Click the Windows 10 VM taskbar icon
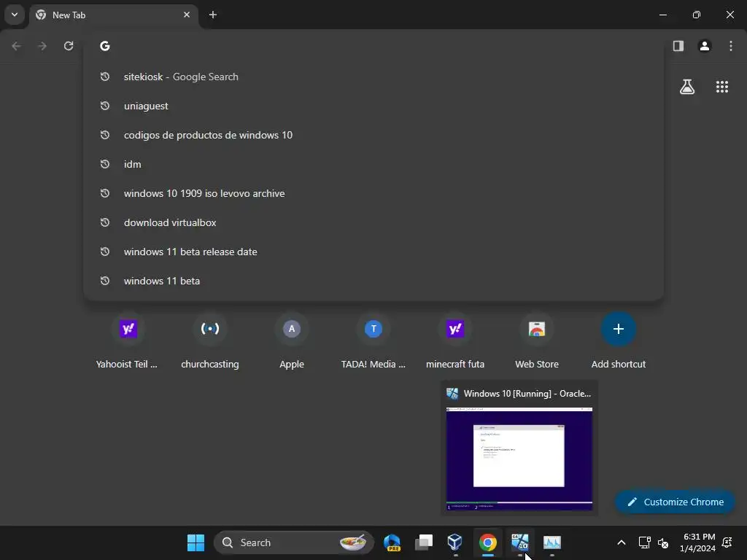 [x=519, y=542]
